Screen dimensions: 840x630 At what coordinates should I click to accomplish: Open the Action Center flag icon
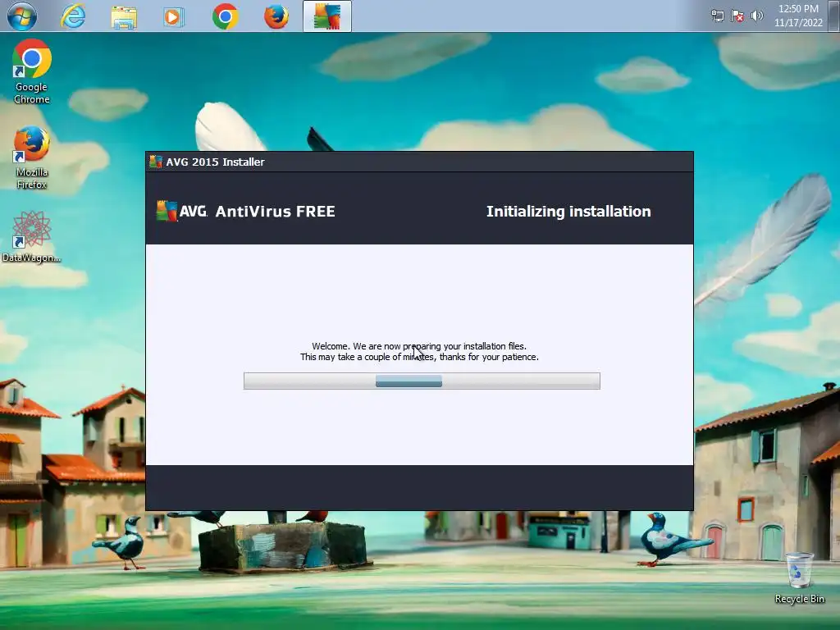(737, 16)
